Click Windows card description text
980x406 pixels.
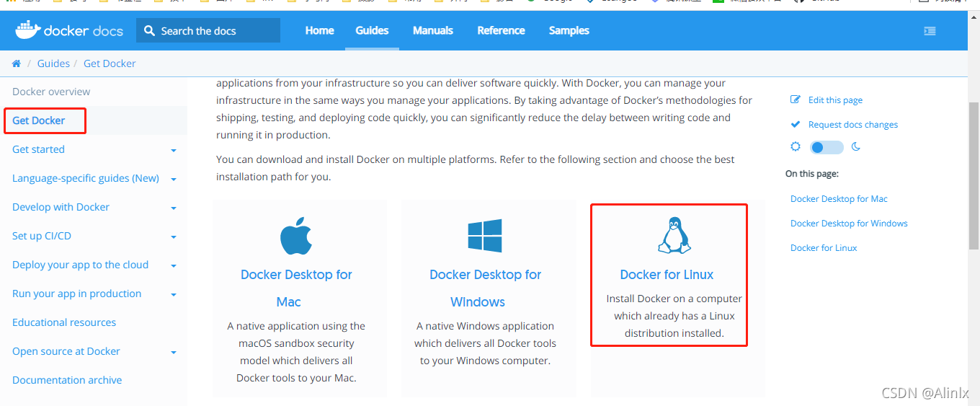click(x=485, y=343)
